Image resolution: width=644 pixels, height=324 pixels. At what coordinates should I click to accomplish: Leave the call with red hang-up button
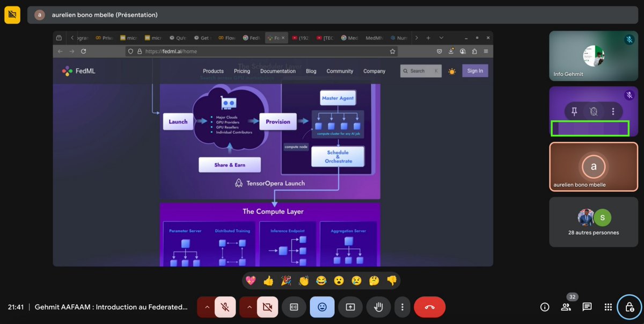tap(429, 307)
